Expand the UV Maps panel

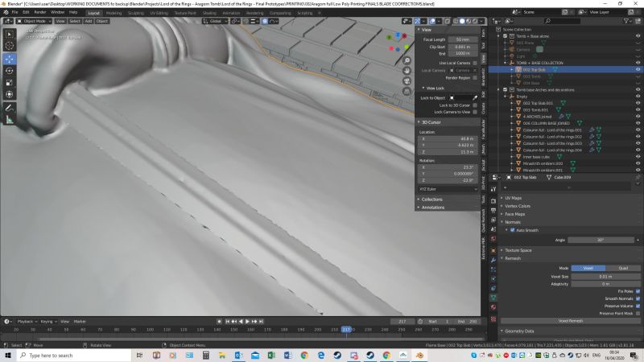click(x=513, y=198)
